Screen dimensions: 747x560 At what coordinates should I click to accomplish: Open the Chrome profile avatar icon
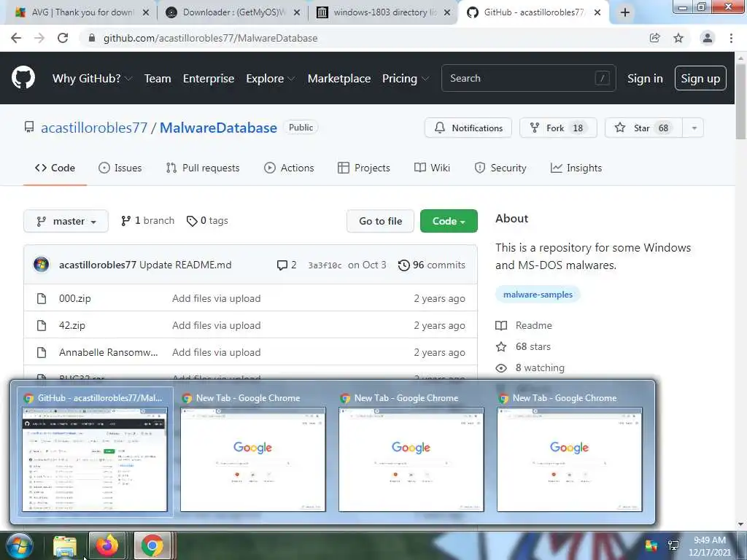708,38
